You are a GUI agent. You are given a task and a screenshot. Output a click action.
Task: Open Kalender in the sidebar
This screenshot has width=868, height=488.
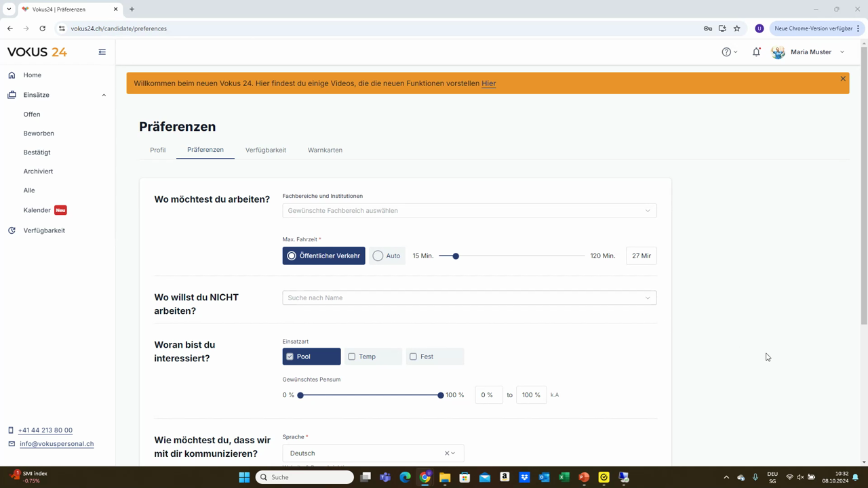click(37, 210)
